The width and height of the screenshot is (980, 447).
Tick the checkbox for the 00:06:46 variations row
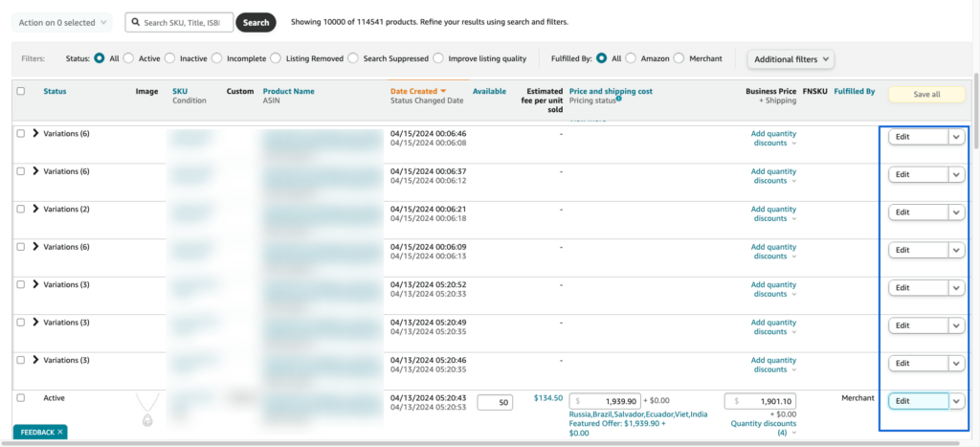pyautogui.click(x=21, y=133)
